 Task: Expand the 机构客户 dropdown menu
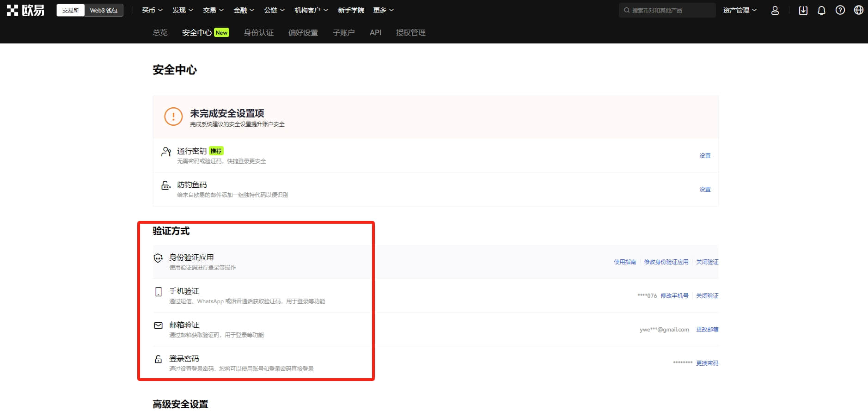point(311,10)
